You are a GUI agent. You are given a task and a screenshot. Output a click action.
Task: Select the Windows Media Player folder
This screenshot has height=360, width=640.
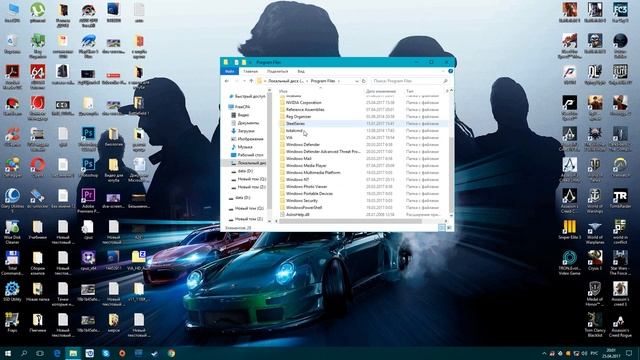[306, 166]
